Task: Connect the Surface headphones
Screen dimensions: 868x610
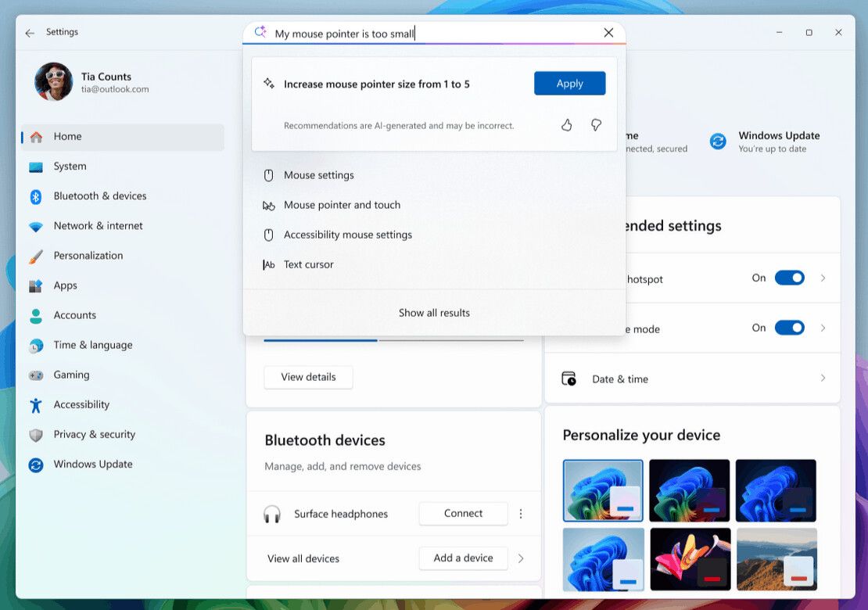Action: click(x=463, y=514)
